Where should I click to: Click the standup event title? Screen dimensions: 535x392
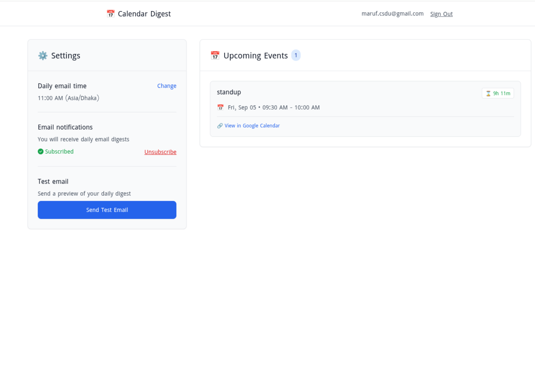pyautogui.click(x=229, y=92)
